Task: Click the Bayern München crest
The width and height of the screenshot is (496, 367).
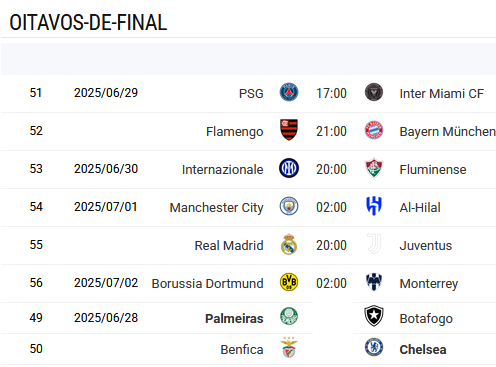Action: point(374,130)
